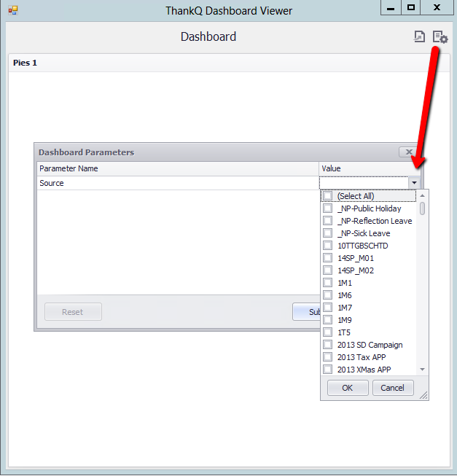Image resolution: width=457 pixels, height=476 pixels.
Task: Check the 1M7 source option
Action: click(328, 308)
